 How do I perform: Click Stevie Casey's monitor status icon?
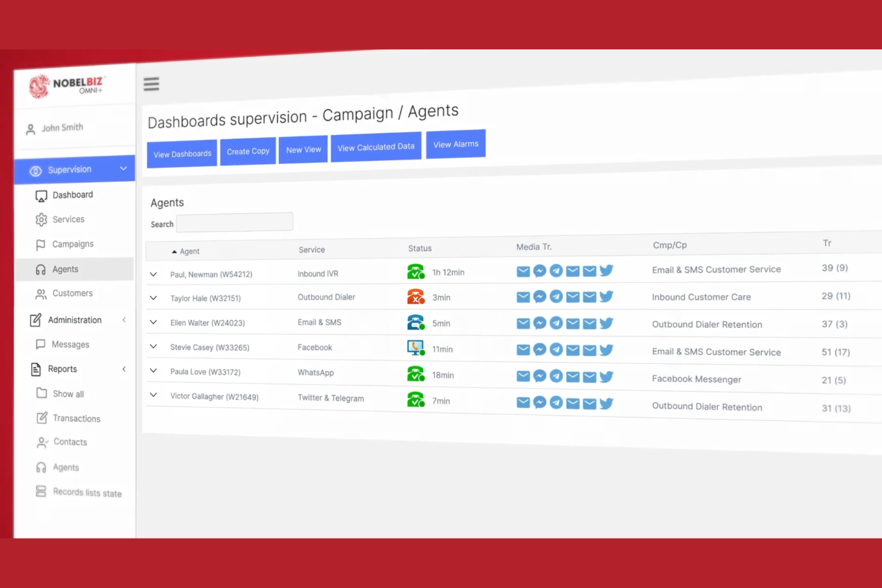[x=415, y=348]
